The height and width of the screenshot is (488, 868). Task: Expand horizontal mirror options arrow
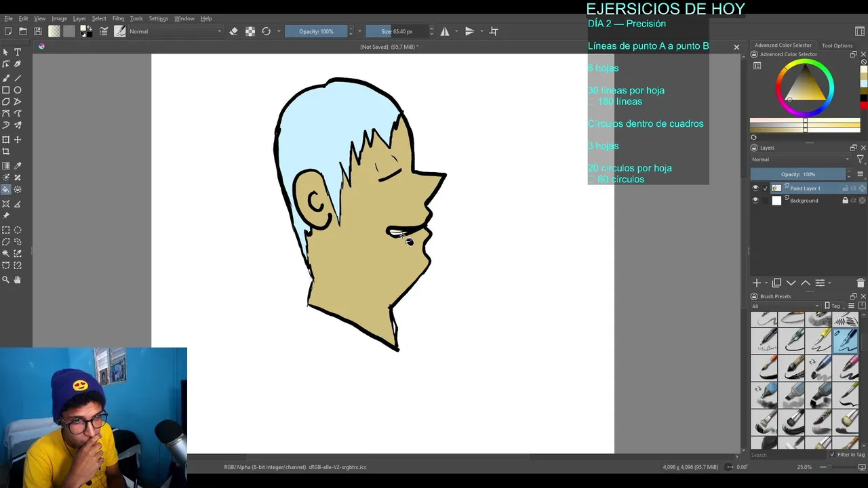(x=456, y=31)
